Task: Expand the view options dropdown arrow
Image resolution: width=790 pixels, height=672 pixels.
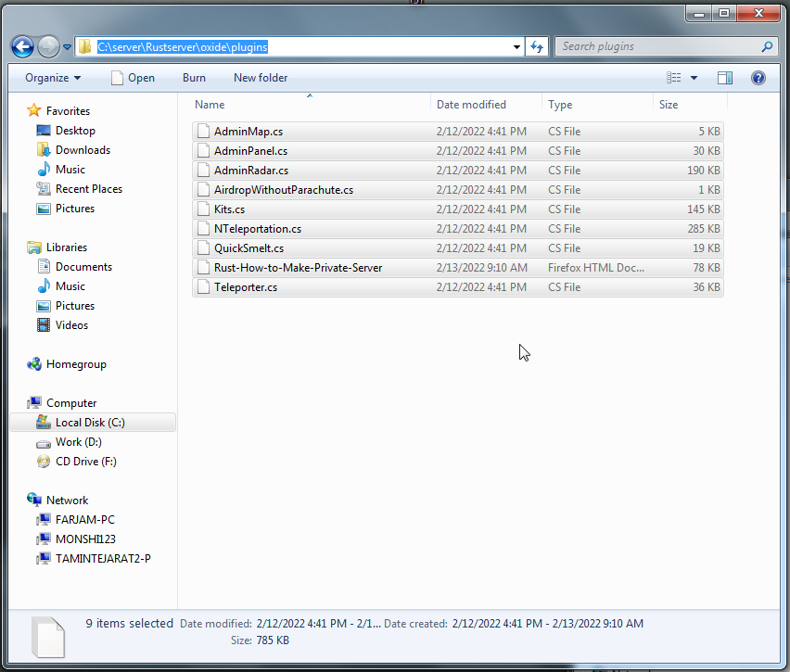Action: click(694, 78)
